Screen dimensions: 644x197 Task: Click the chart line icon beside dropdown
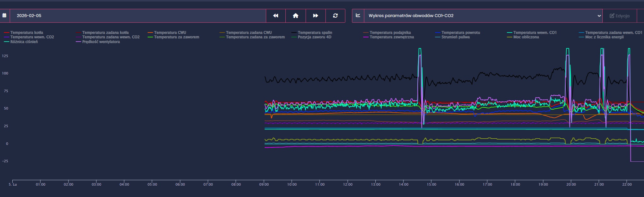coord(358,15)
